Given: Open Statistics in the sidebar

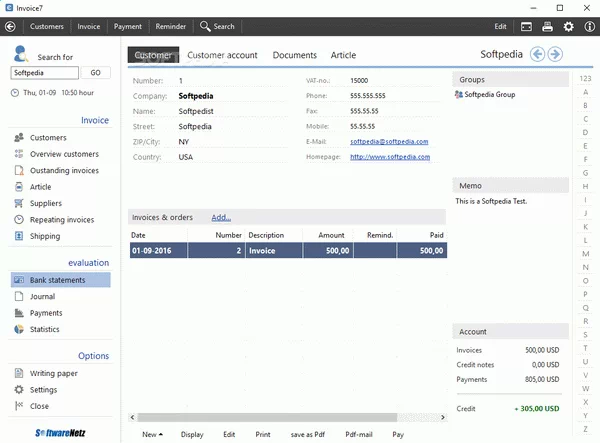Looking at the screenshot, I should click(x=44, y=329).
